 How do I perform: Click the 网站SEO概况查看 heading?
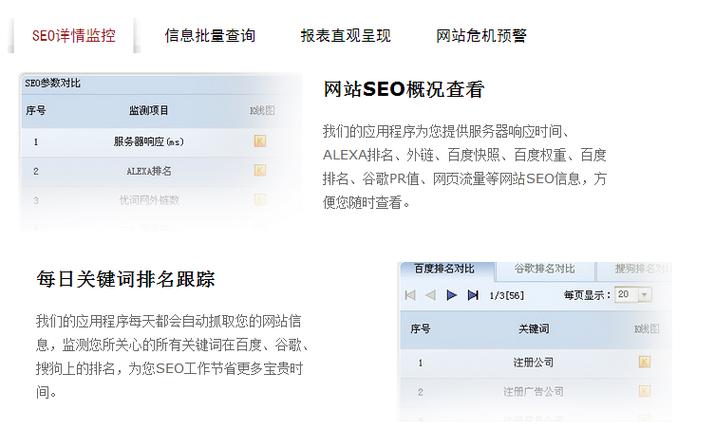point(404,89)
